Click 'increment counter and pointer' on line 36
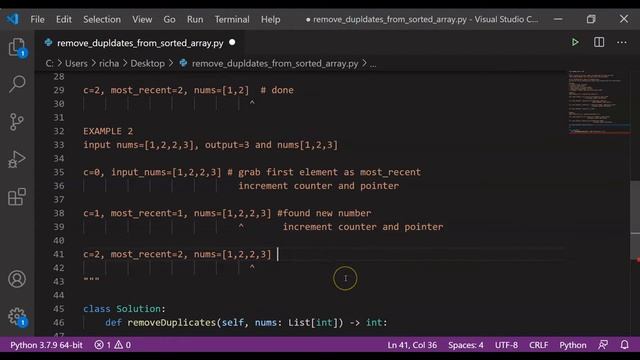 [x=318, y=186]
